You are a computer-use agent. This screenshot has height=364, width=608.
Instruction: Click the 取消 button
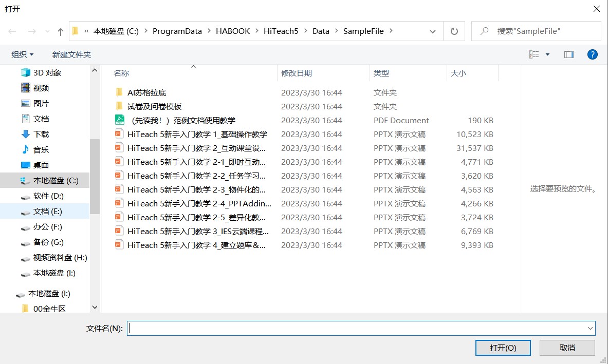click(x=567, y=348)
